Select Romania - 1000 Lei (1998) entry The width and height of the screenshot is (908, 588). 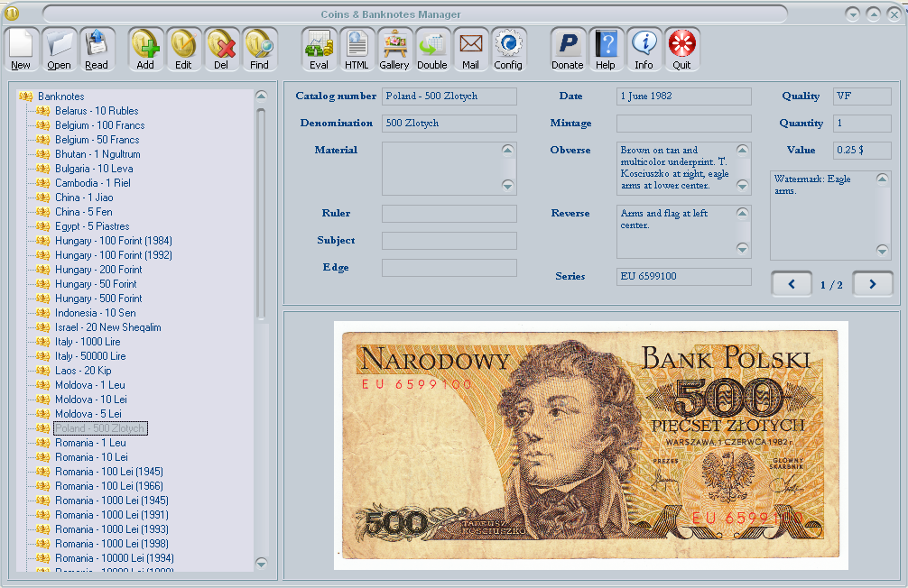(112, 544)
